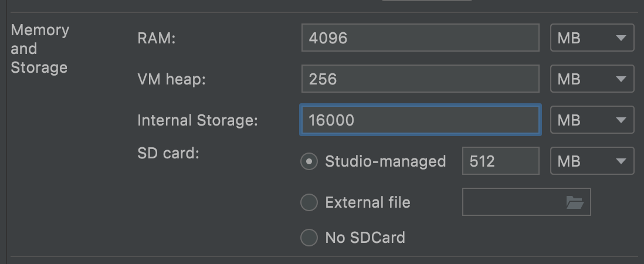644x264 pixels.
Task: Open the VM heap unit MB dropdown
Action: tap(592, 79)
